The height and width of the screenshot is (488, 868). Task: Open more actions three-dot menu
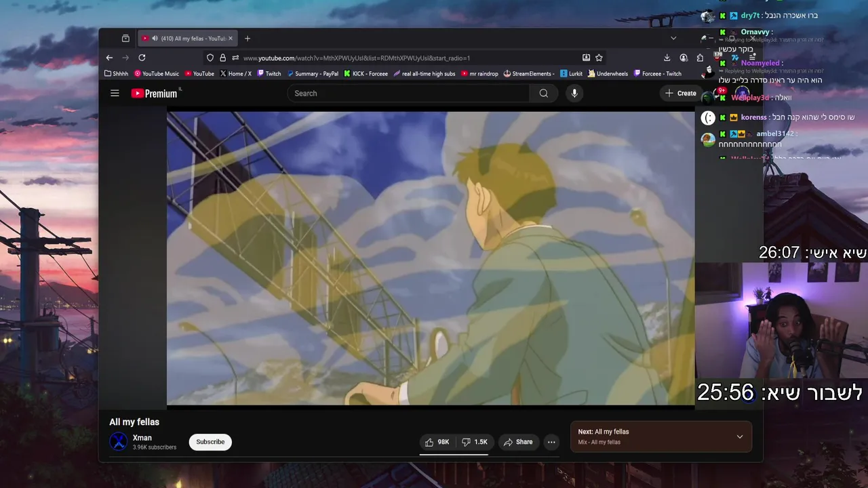[551, 442]
